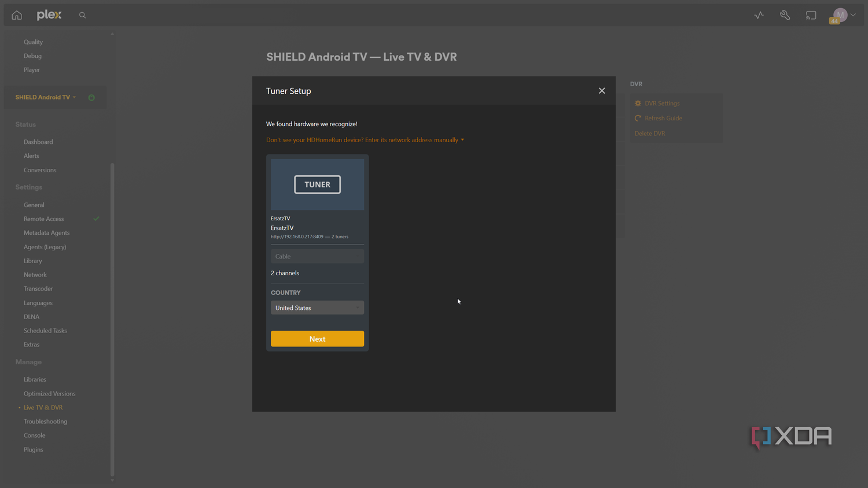868x488 pixels.
Task: Open Dashboard in the sidebar
Action: click(38, 142)
